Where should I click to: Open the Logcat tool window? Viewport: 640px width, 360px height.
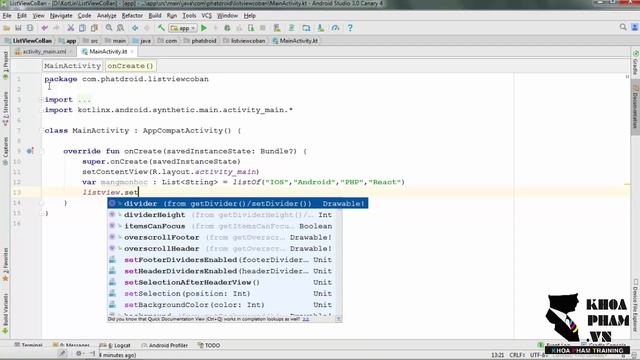pyautogui.click(x=116, y=345)
